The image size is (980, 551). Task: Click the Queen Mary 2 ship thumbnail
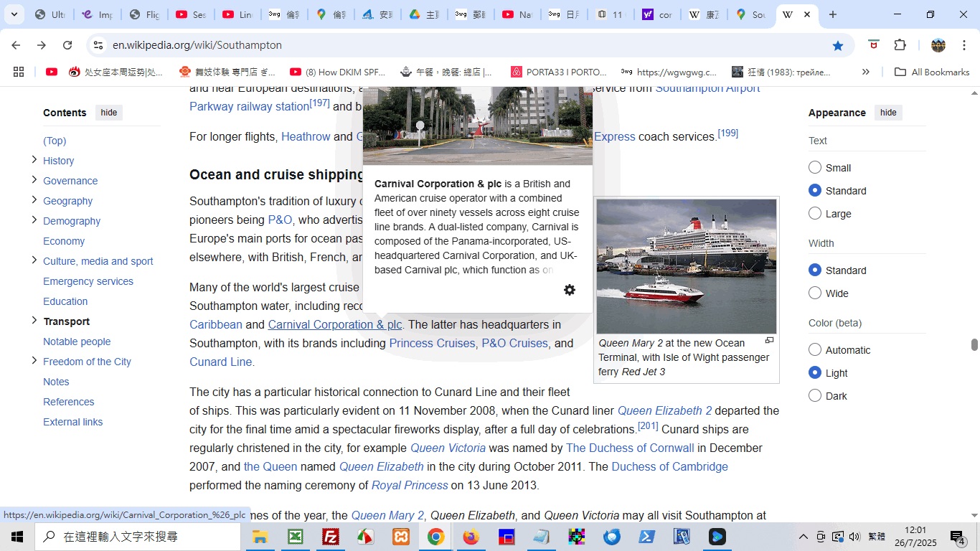click(686, 266)
